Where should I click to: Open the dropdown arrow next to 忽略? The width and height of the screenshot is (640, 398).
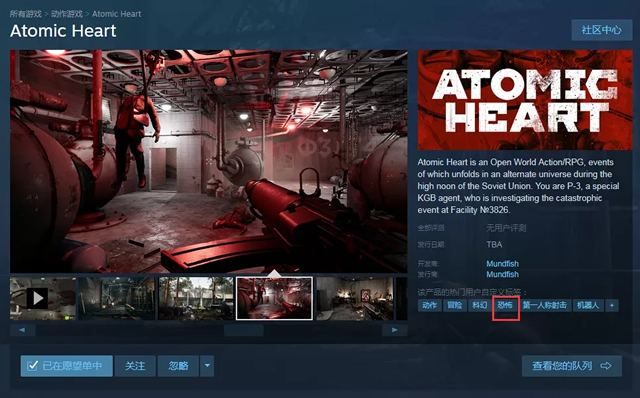(207, 366)
